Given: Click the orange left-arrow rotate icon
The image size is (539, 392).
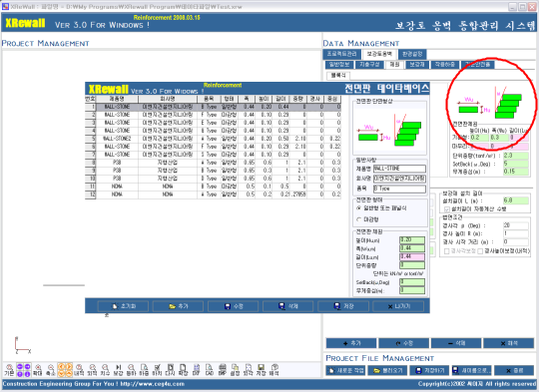Looking at the screenshot, I should pos(61,366).
